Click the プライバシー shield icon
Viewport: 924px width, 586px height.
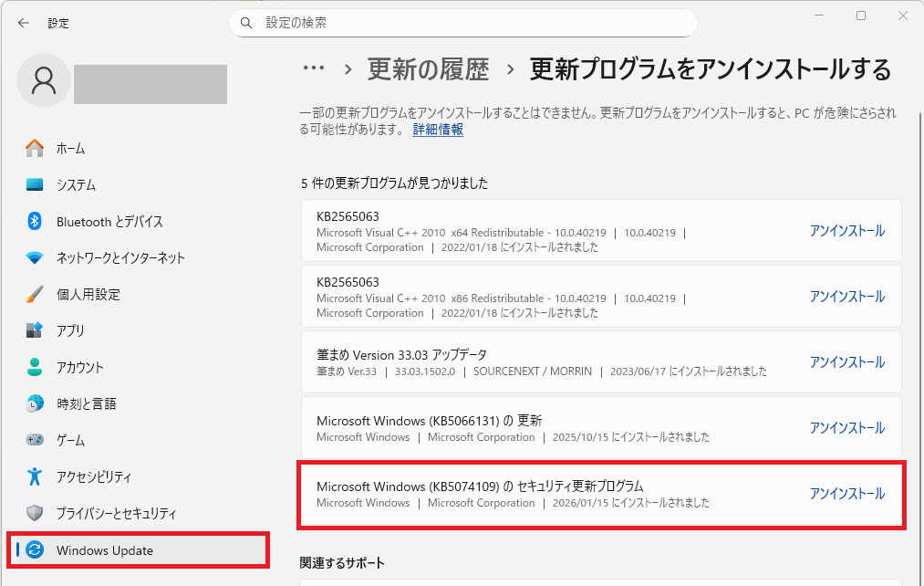(x=35, y=513)
